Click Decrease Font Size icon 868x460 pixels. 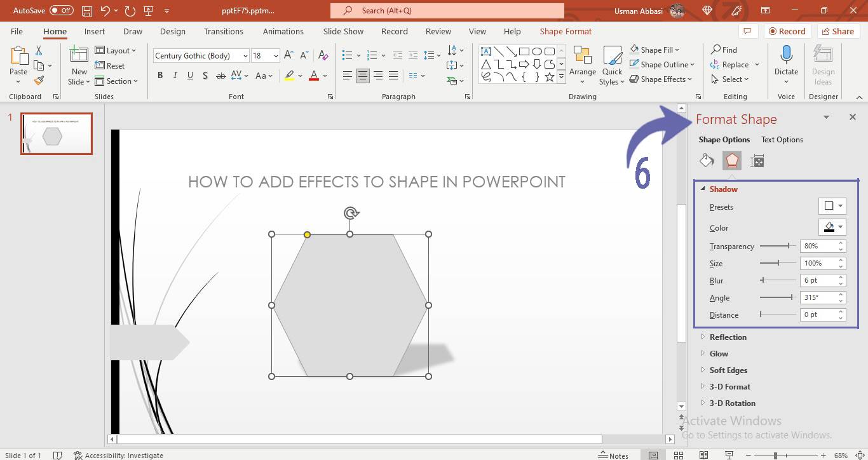tap(304, 56)
